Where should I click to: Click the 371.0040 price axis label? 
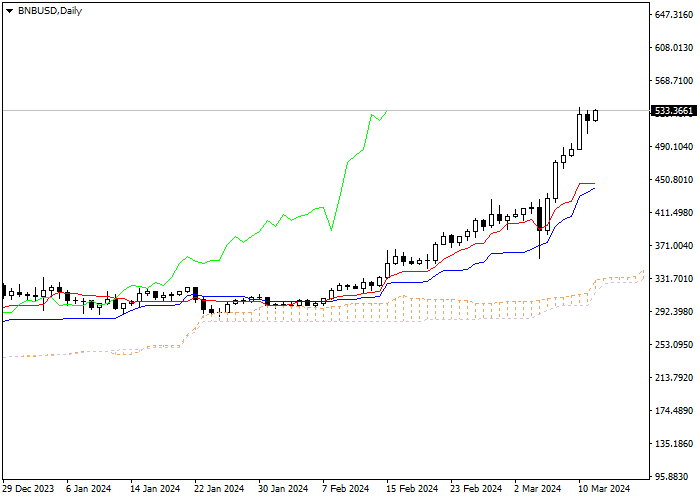(x=674, y=246)
